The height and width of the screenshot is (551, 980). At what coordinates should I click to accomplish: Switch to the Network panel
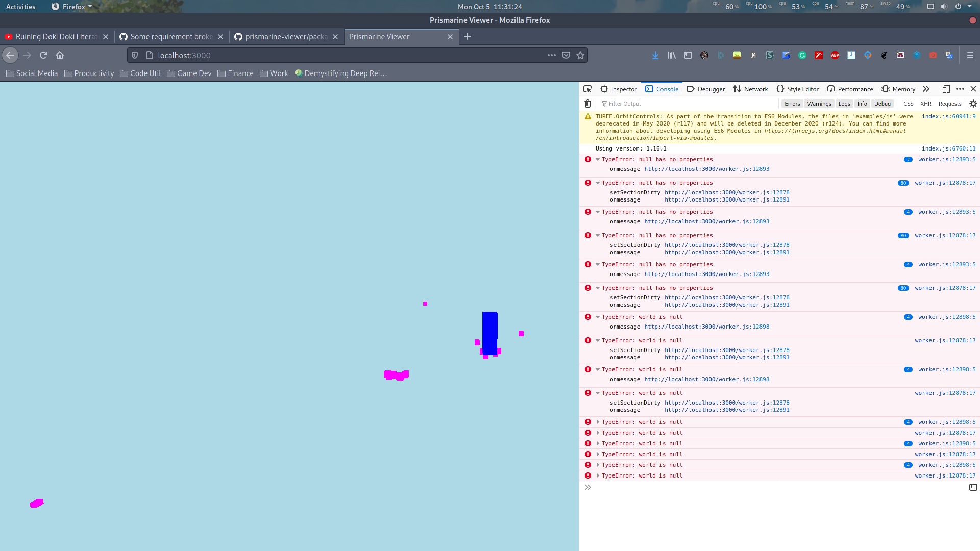click(750, 89)
